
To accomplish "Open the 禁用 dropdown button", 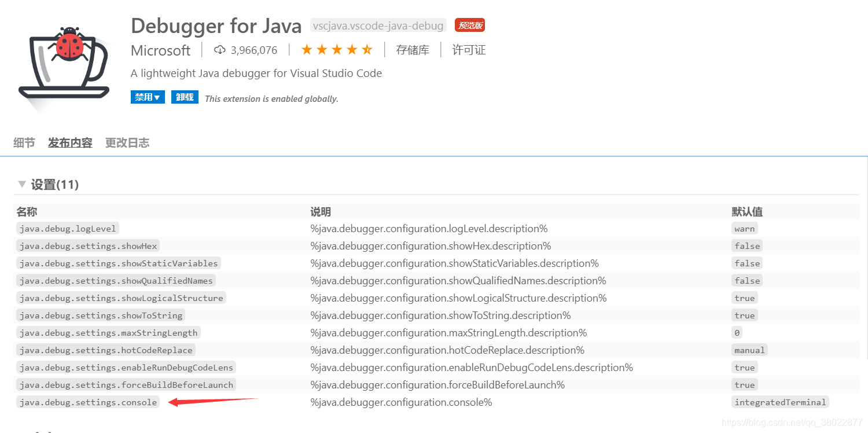I will click(x=148, y=97).
